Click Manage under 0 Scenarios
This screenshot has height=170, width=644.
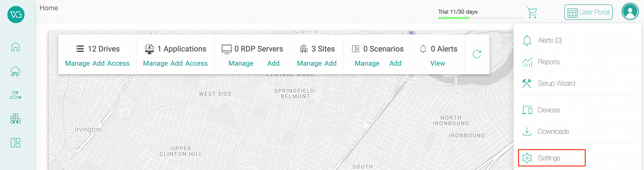[x=367, y=63]
